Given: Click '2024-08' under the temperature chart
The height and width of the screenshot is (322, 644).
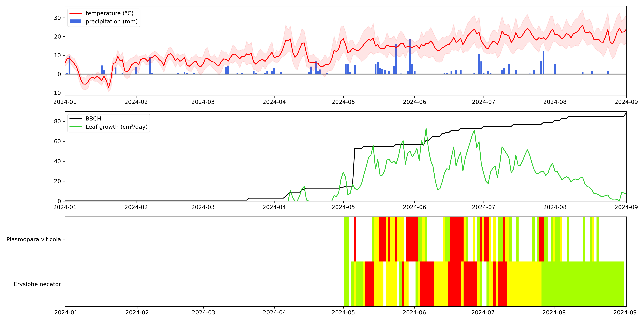Looking at the screenshot, I should tap(555, 102).
